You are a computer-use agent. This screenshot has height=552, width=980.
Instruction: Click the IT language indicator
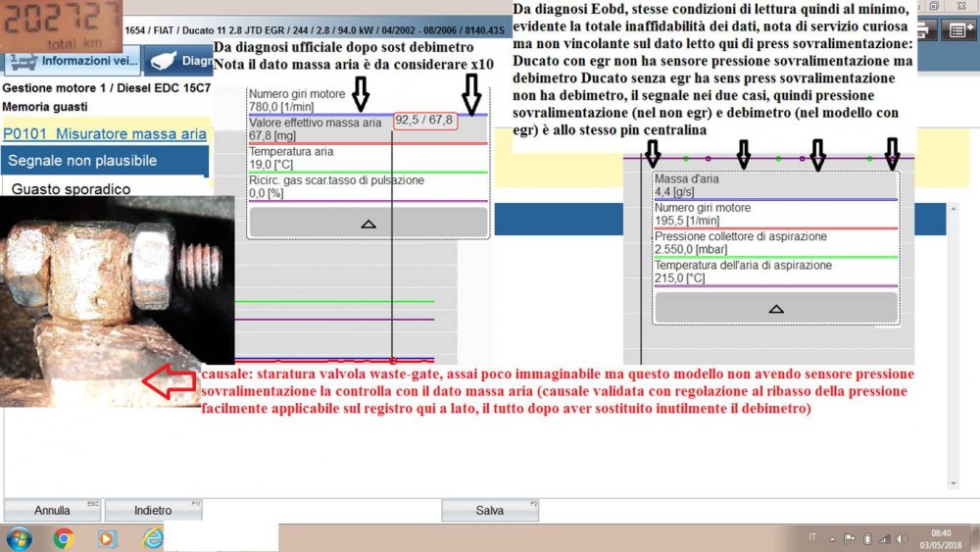click(811, 537)
